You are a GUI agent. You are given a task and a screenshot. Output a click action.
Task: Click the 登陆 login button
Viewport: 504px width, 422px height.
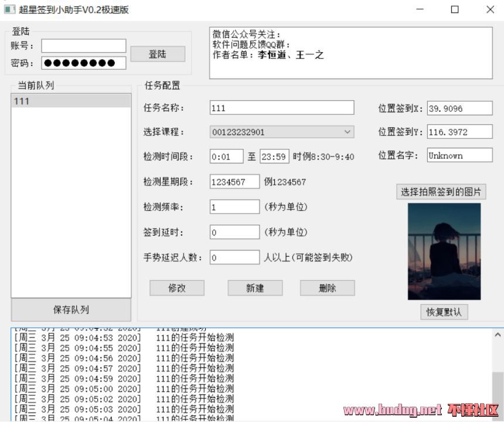157,54
